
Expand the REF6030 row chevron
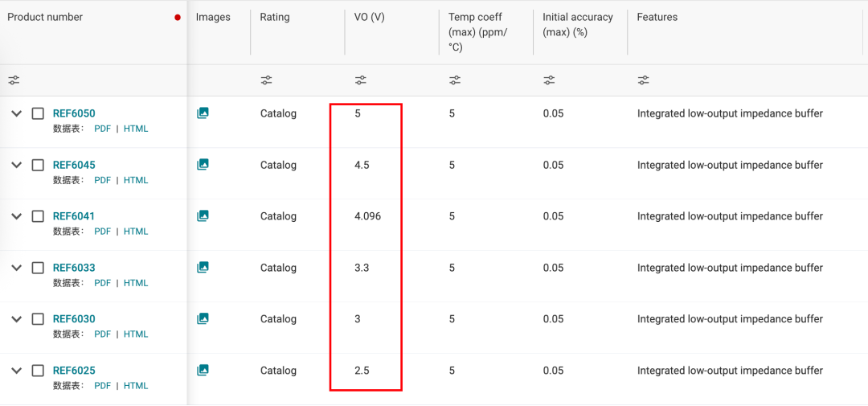coord(16,319)
